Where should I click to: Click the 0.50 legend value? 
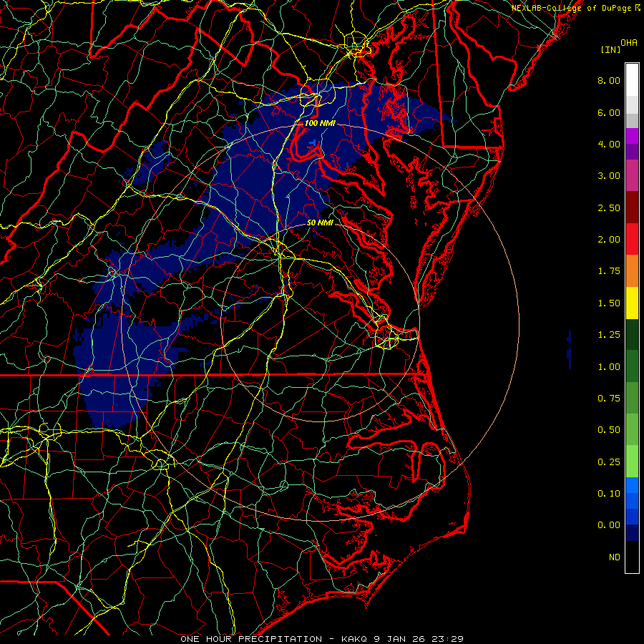click(x=609, y=430)
